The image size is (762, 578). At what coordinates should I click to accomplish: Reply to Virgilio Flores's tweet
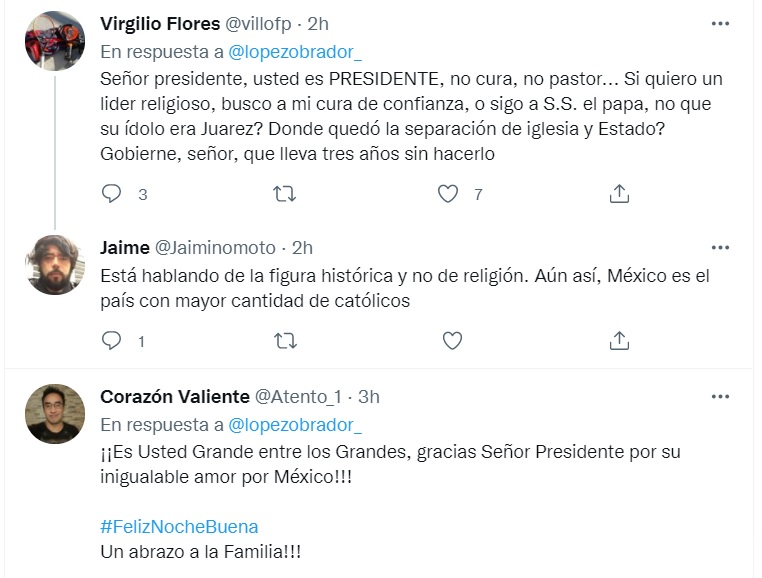(x=111, y=194)
